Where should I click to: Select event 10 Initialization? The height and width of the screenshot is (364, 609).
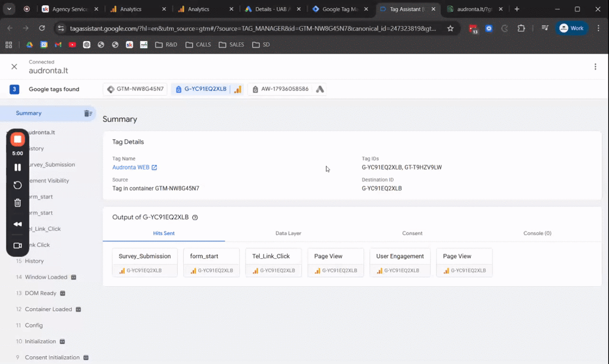click(x=40, y=341)
